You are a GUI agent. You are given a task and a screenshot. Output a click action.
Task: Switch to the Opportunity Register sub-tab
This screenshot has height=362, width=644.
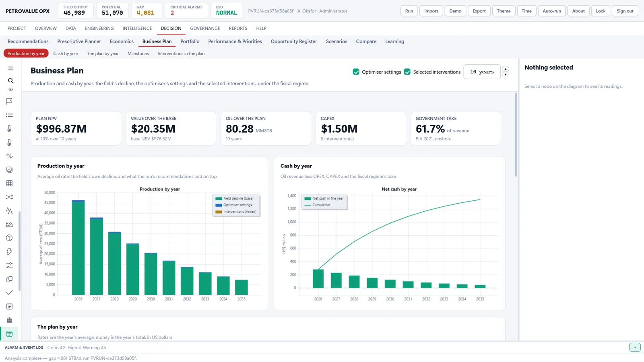[x=294, y=41]
